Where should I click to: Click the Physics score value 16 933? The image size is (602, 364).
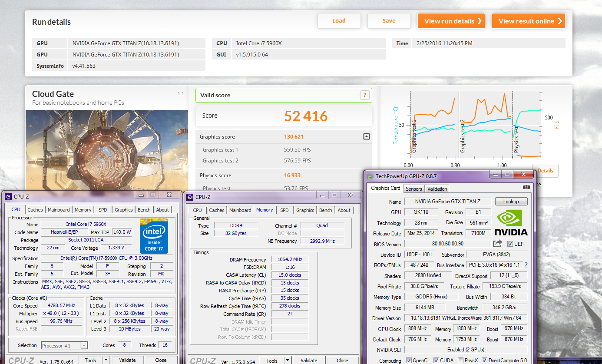[x=292, y=175]
